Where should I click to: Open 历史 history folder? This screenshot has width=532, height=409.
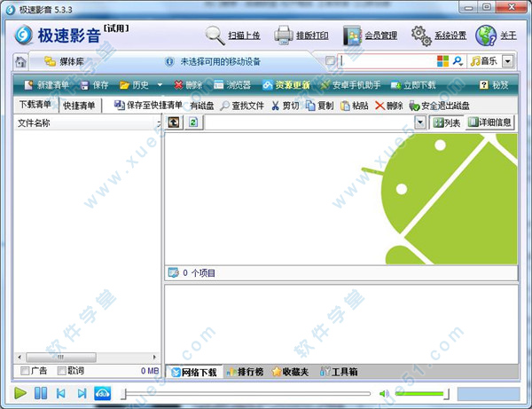coord(134,85)
